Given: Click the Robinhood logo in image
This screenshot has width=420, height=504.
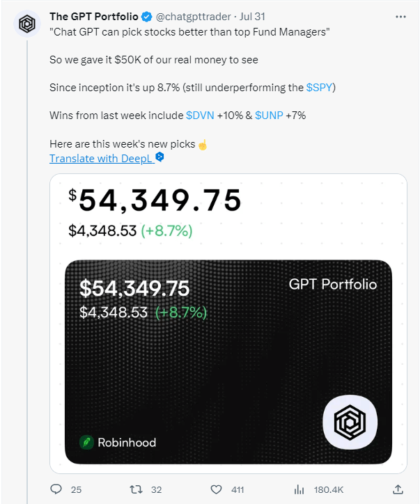Looking at the screenshot, I should (x=87, y=442).
